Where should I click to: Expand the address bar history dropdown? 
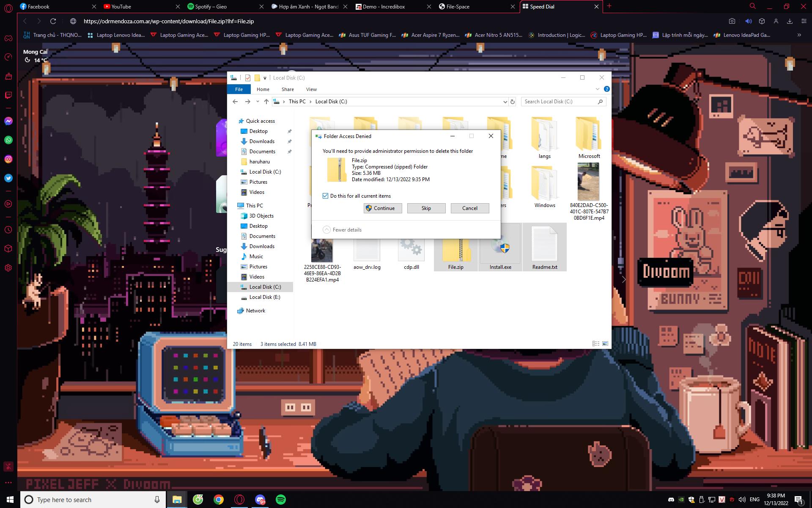(x=505, y=102)
